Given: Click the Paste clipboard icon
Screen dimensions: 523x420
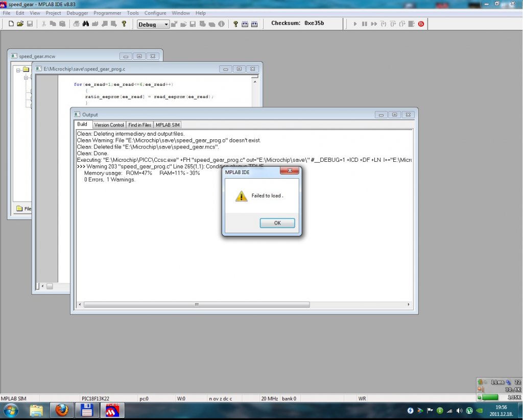Looking at the screenshot, I should point(62,24).
